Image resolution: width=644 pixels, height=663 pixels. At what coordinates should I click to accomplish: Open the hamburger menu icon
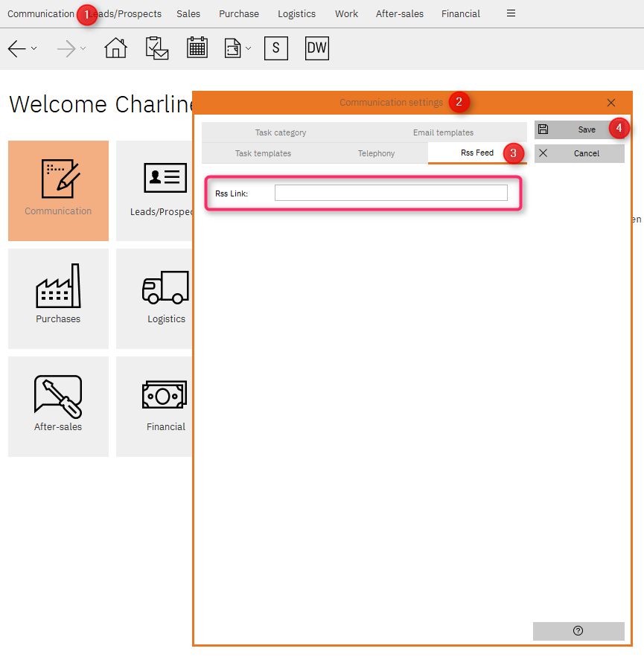[x=511, y=13]
